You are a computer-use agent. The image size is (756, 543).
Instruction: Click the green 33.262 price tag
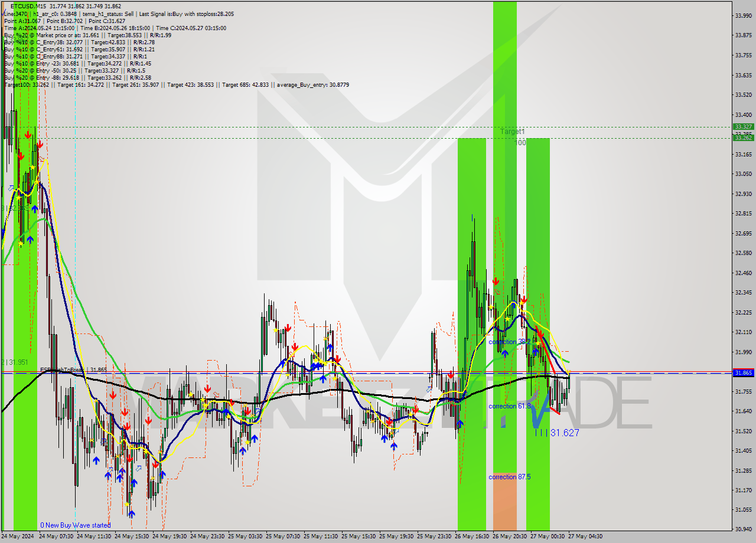click(743, 138)
